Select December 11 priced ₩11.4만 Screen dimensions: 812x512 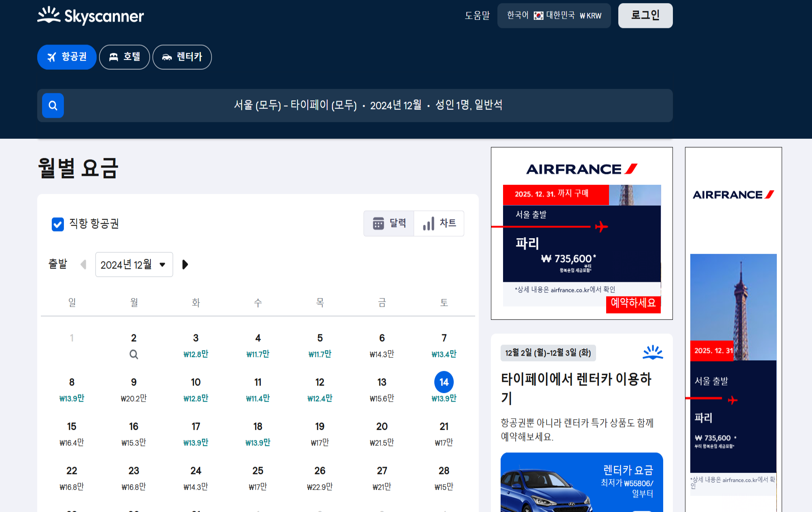[258, 390]
